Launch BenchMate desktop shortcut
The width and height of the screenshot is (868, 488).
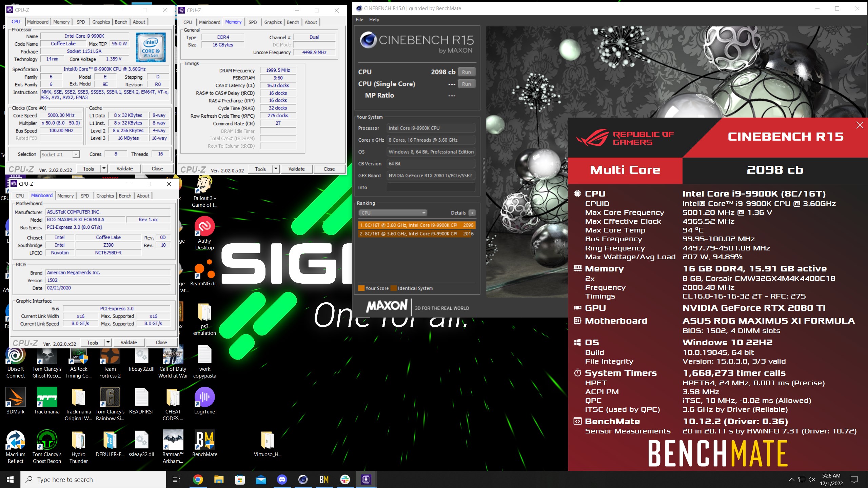pyautogui.click(x=204, y=444)
